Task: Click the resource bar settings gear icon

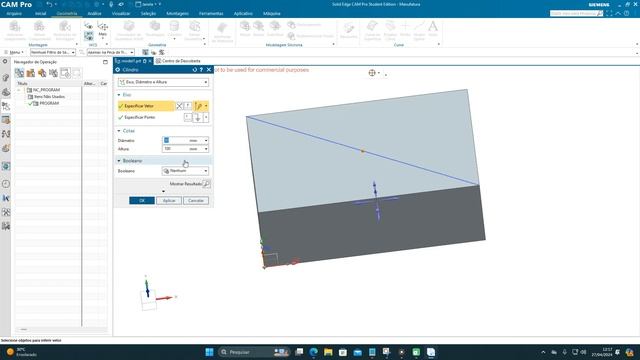Action: (x=5, y=62)
